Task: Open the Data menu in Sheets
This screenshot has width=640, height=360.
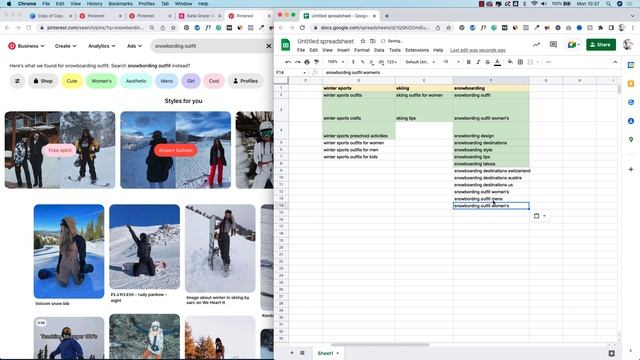Action: [x=379, y=50]
